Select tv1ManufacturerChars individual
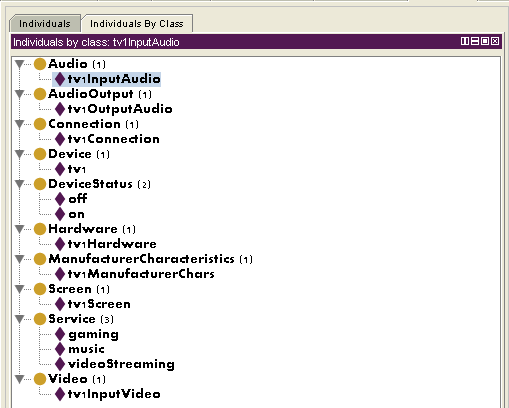Screen dimensions: 509x408 pos(141,274)
